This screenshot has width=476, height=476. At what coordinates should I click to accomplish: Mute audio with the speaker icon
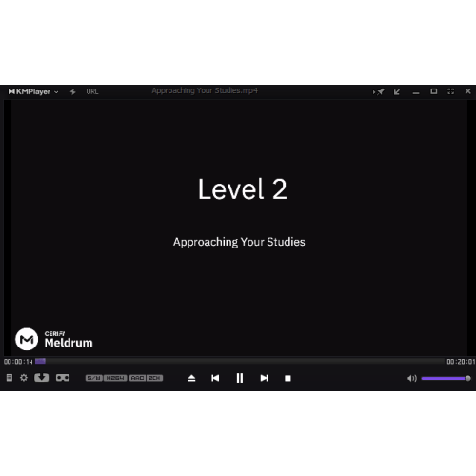click(x=412, y=378)
